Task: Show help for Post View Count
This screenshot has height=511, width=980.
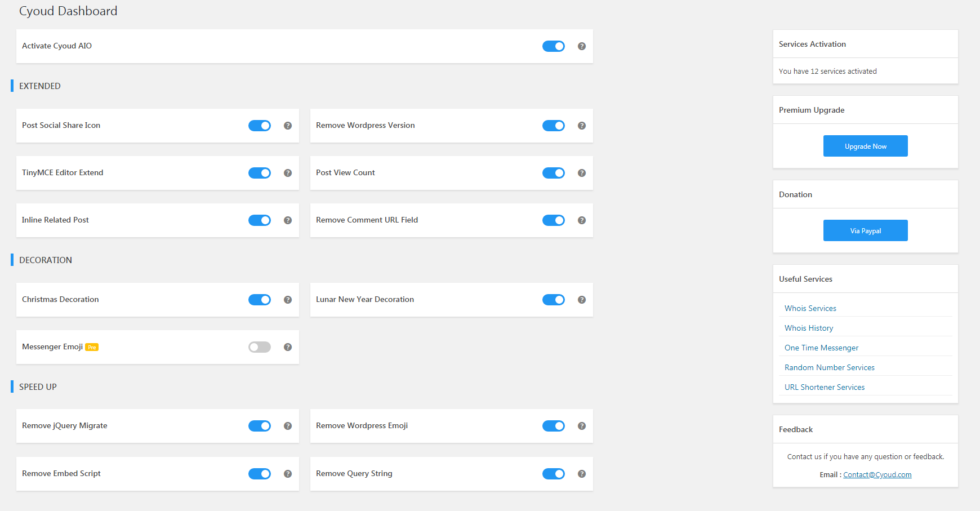Action: (582, 173)
